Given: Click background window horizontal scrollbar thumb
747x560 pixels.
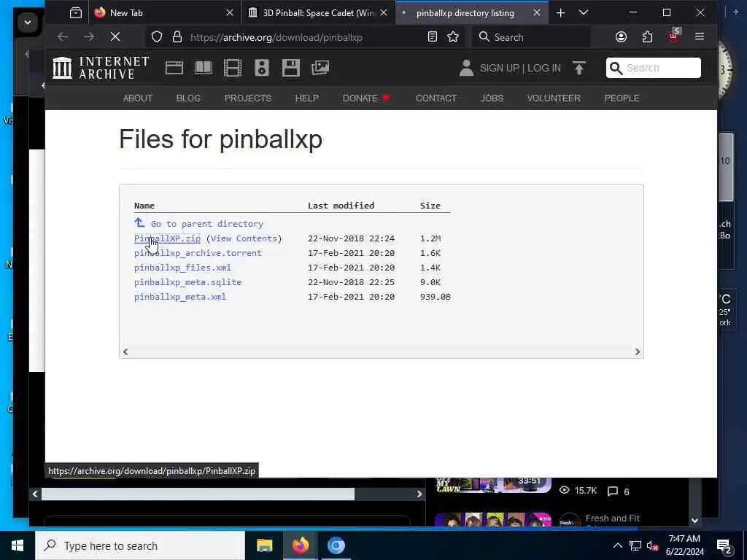Looking at the screenshot, I should click(198, 494).
